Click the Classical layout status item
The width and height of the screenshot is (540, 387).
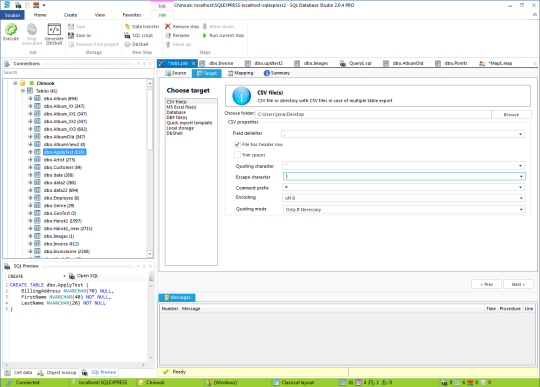tap(294, 382)
